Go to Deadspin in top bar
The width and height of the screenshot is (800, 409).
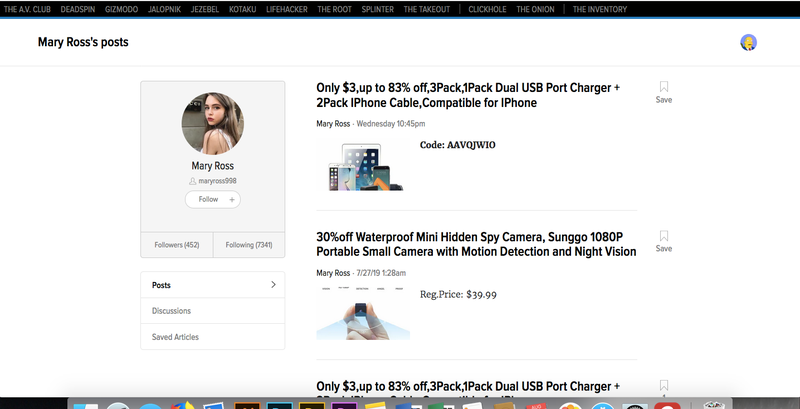[78, 9]
